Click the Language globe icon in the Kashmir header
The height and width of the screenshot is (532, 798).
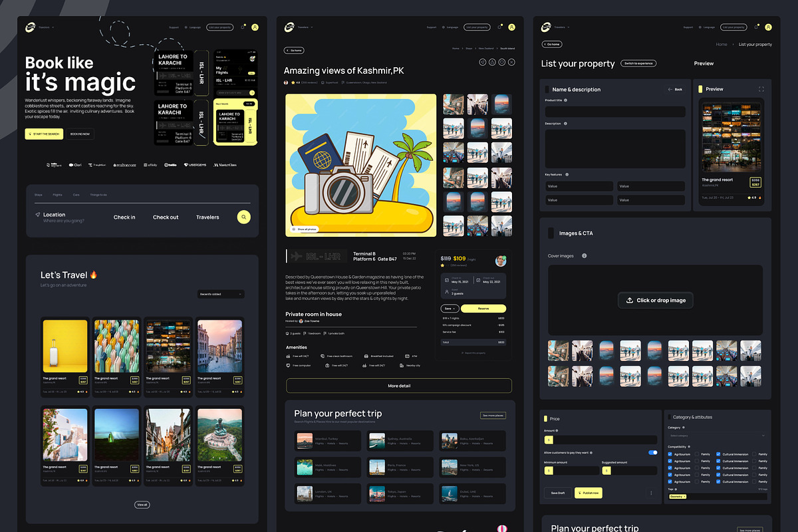[443, 27]
